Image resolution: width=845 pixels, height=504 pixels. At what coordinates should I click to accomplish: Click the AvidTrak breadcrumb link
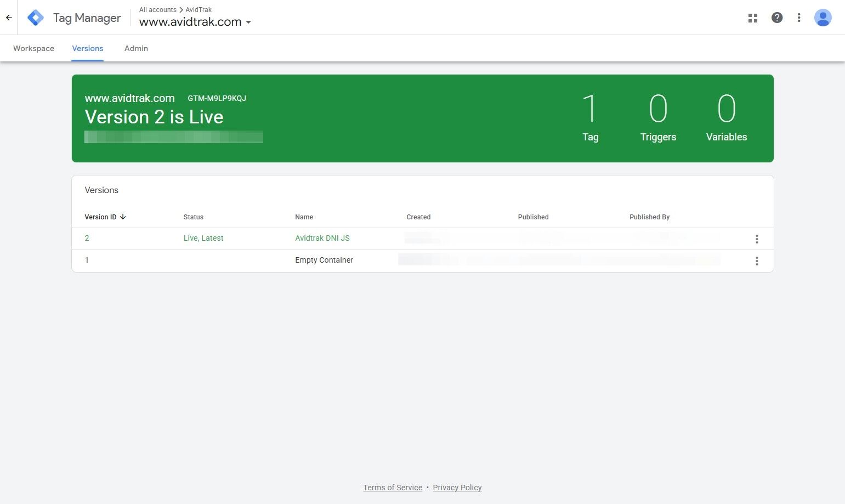point(199,10)
